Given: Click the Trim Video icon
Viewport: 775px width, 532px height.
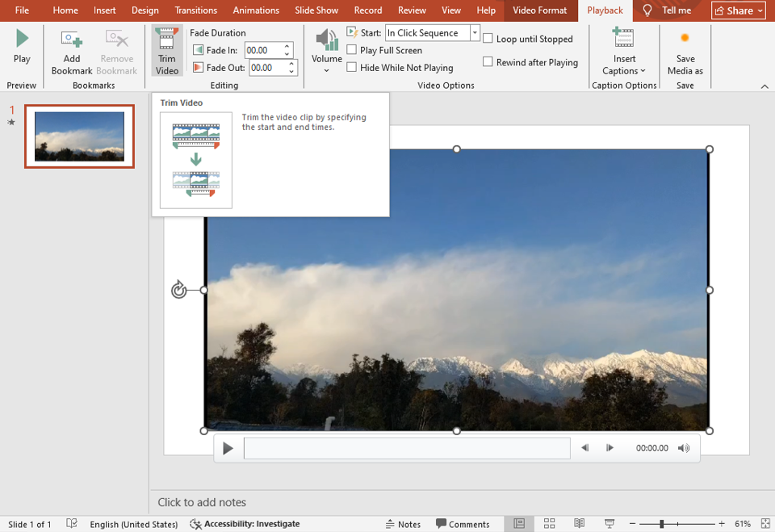Looking at the screenshot, I should (167, 40).
